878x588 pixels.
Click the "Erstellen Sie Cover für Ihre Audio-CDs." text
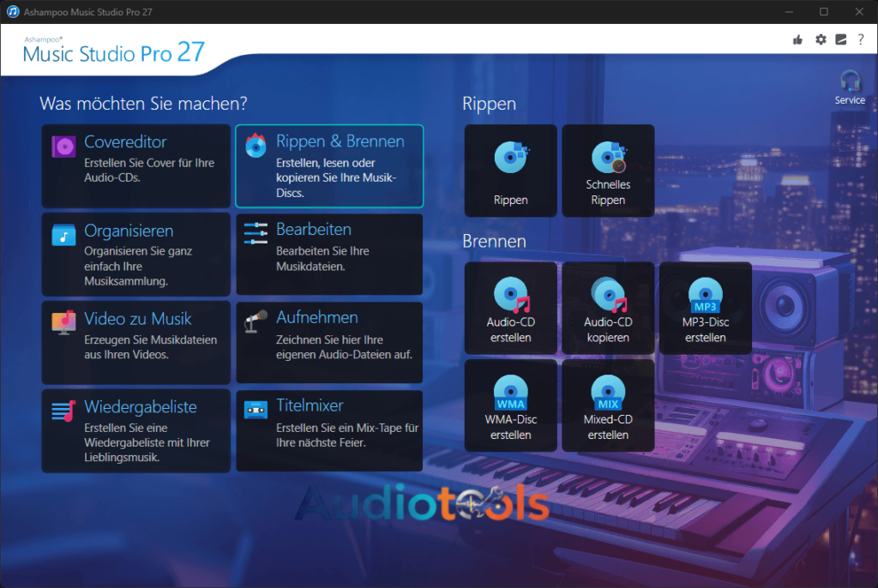pyautogui.click(x=149, y=171)
